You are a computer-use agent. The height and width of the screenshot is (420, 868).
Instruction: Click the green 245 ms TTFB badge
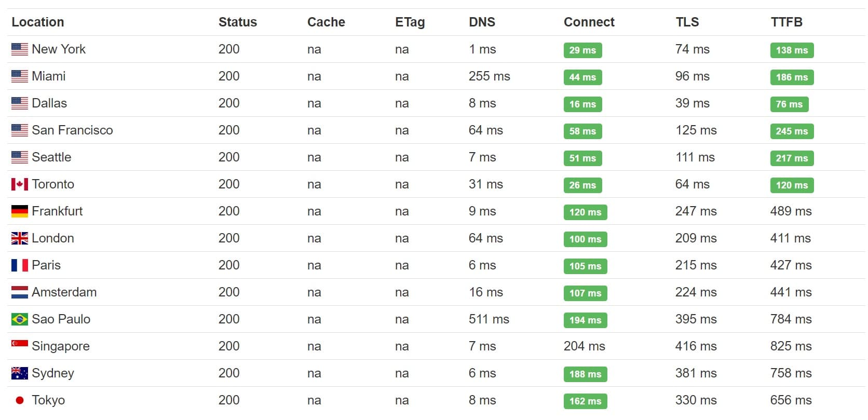792,131
